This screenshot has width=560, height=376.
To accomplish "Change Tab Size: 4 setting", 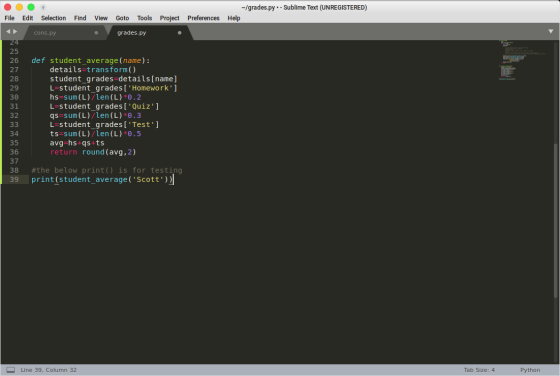I will [479, 370].
